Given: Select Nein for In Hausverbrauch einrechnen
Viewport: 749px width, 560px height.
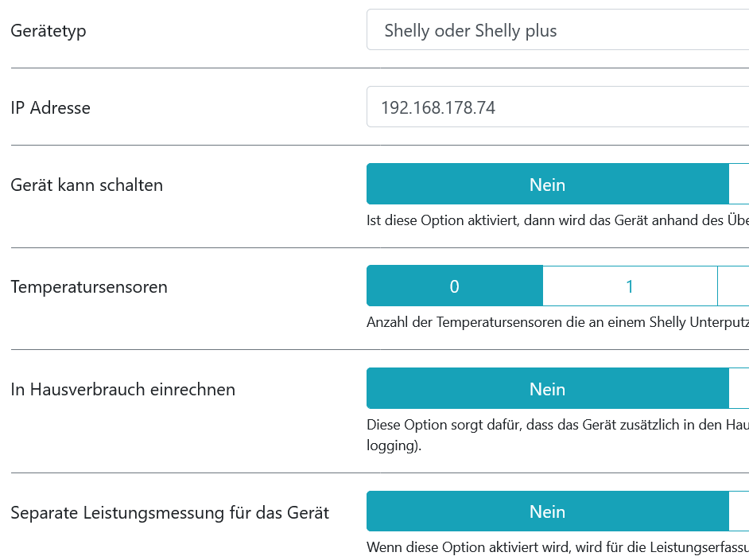Looking at the screenshot, I should (x=547, y=389).
